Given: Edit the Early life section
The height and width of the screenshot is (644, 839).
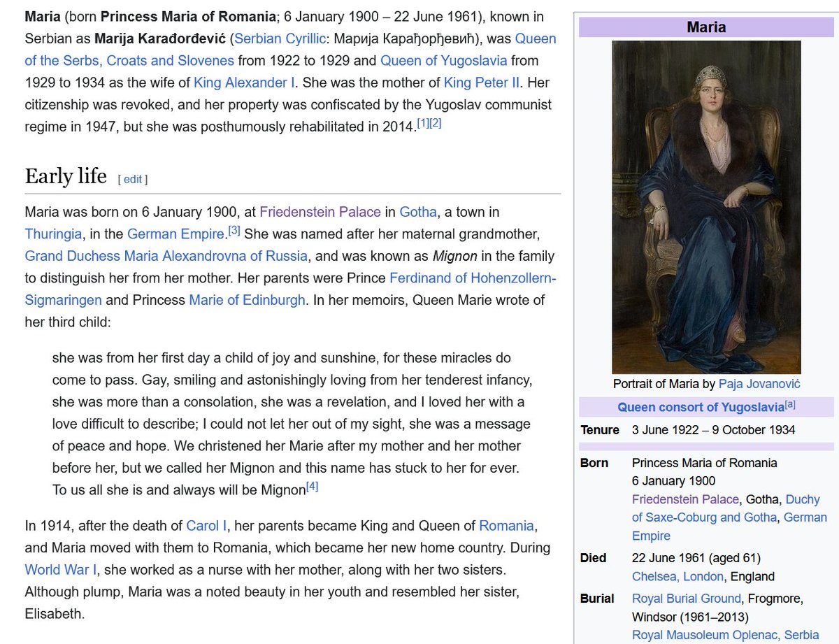Looking at the screenshot, I should (133, 180).
